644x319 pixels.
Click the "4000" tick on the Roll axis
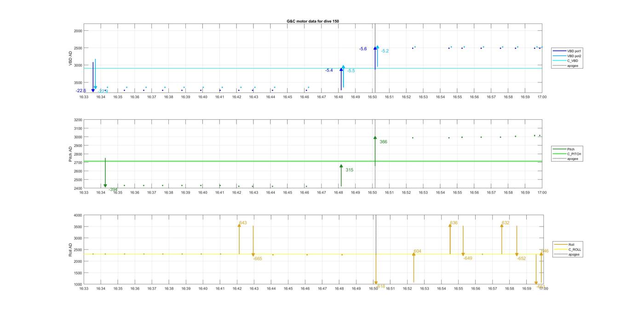coord(78,215)
